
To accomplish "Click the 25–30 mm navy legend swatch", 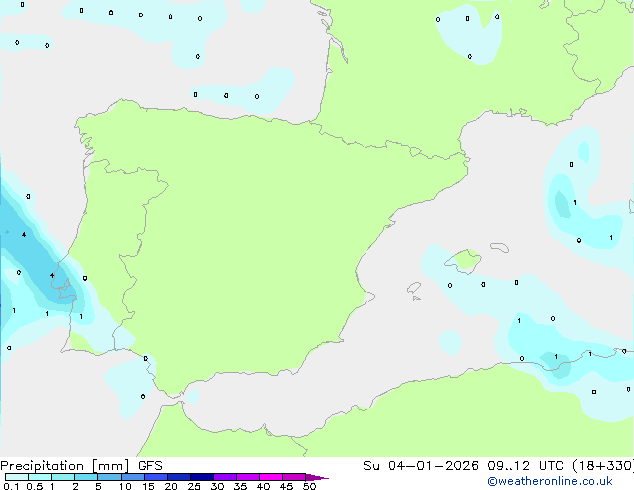I will [x=202, y=477].
